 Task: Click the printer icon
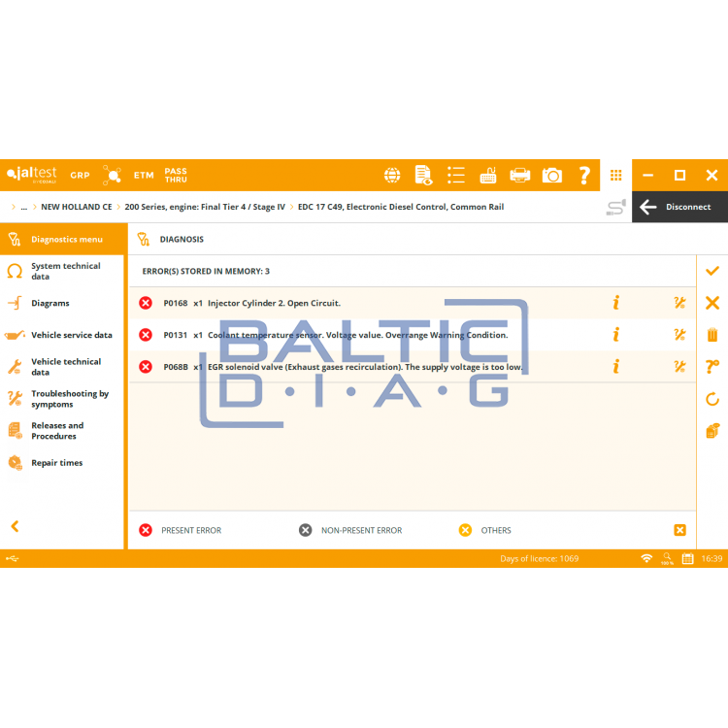click(520, 175)
